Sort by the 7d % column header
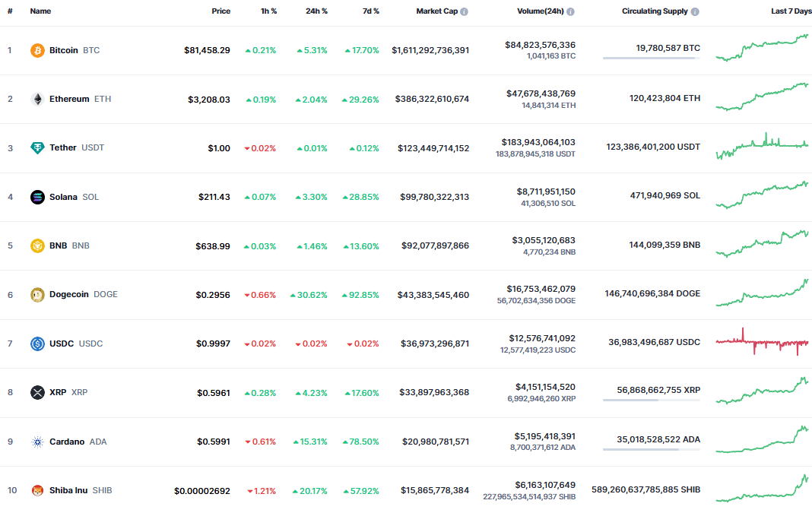Image resolution: width=812 pixels, height=513 pixels. (x=371, y=11)
